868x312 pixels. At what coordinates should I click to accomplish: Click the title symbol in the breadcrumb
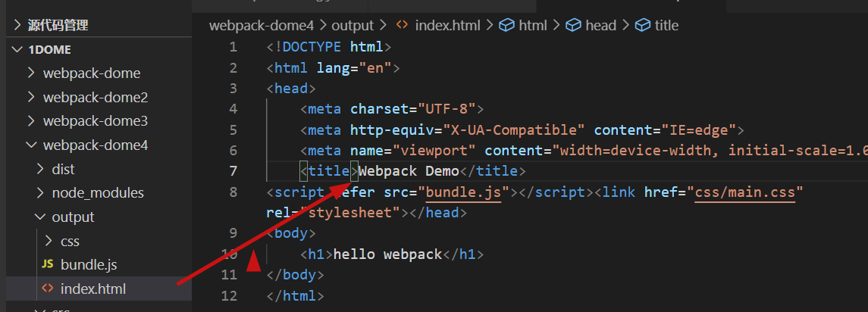click(666, 26)
